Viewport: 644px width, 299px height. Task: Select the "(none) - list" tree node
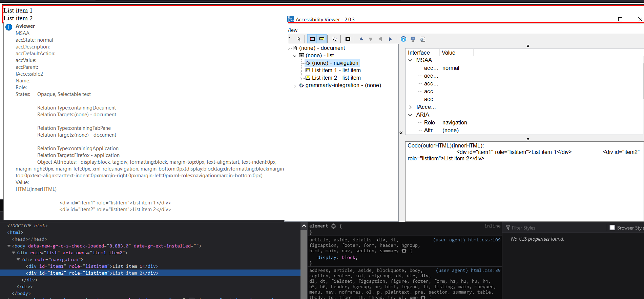pyautogui.click(x=319, y=56)
